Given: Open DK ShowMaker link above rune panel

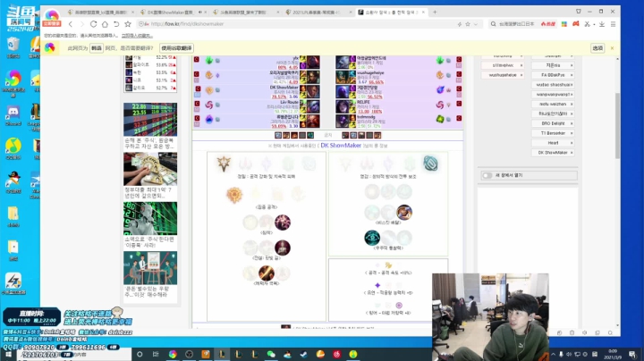Looking at the screenshot, I should coord(341,146).
